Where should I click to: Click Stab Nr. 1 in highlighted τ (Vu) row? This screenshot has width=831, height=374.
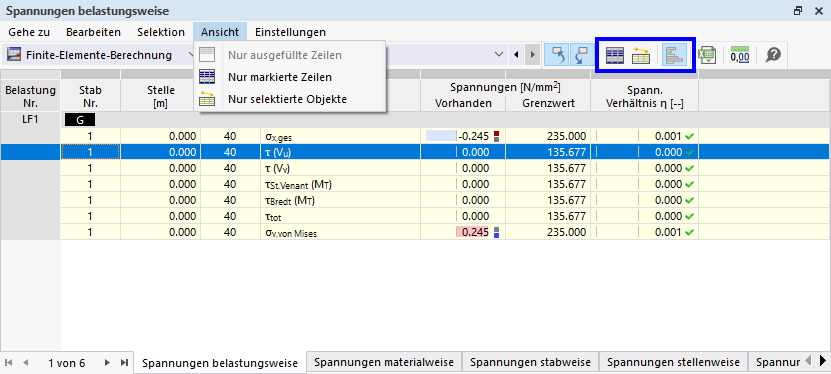[x=90, y=152]
